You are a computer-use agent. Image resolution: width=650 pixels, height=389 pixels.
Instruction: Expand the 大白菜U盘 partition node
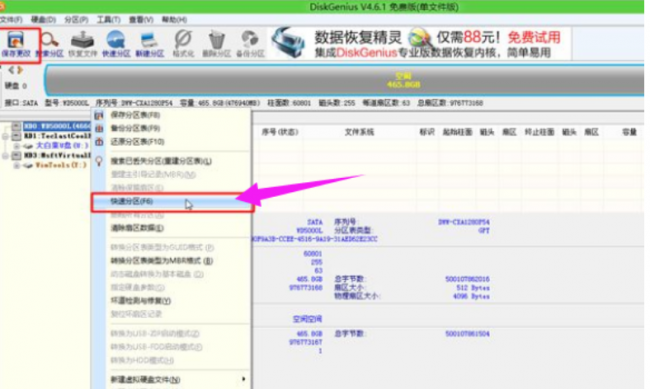(17, 146)
